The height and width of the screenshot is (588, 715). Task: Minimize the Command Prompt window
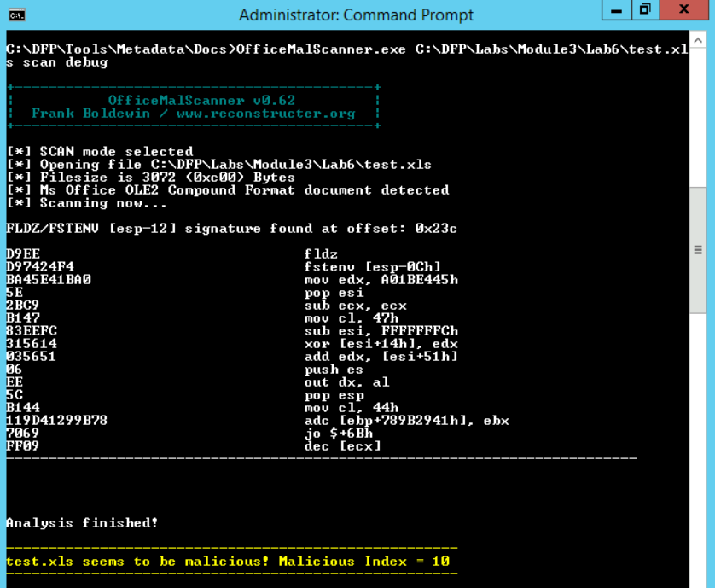click(x=616, y=10)
